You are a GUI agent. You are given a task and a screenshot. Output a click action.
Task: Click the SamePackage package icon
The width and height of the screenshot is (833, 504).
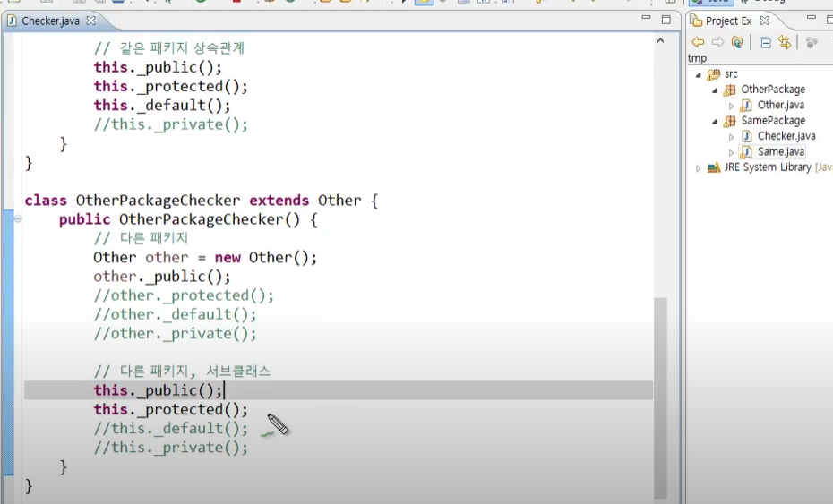point(730,121)
